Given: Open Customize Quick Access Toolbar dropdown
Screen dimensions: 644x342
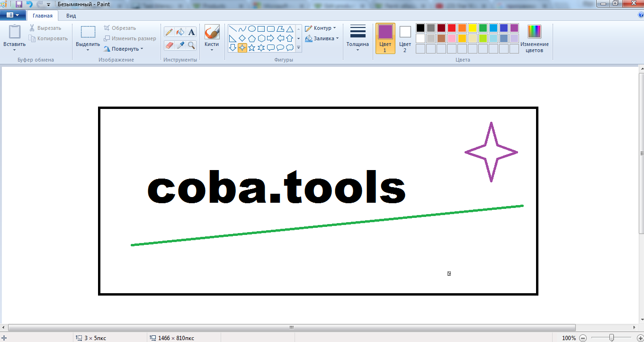Looking at the screenshot, I should [x=48, y=4].
